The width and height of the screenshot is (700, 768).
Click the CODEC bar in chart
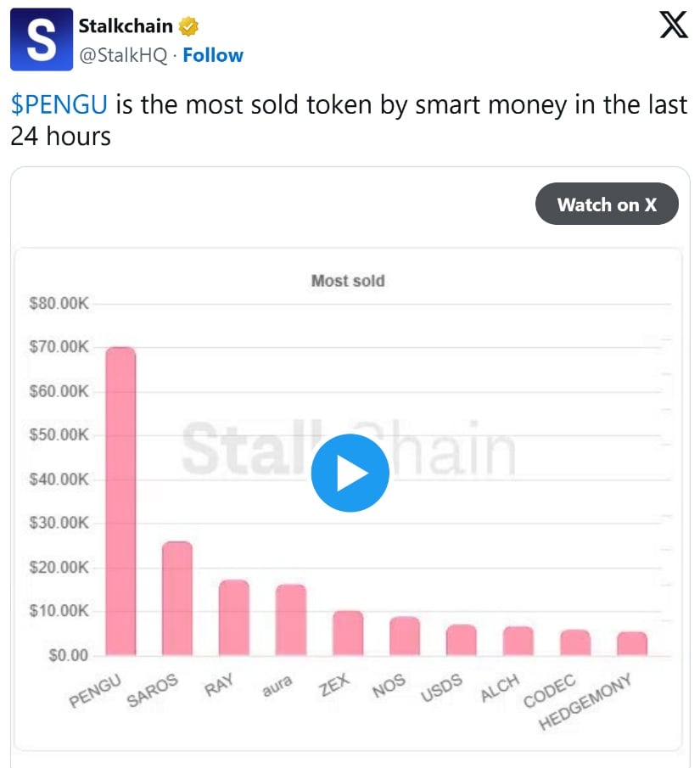pos(575,642)
